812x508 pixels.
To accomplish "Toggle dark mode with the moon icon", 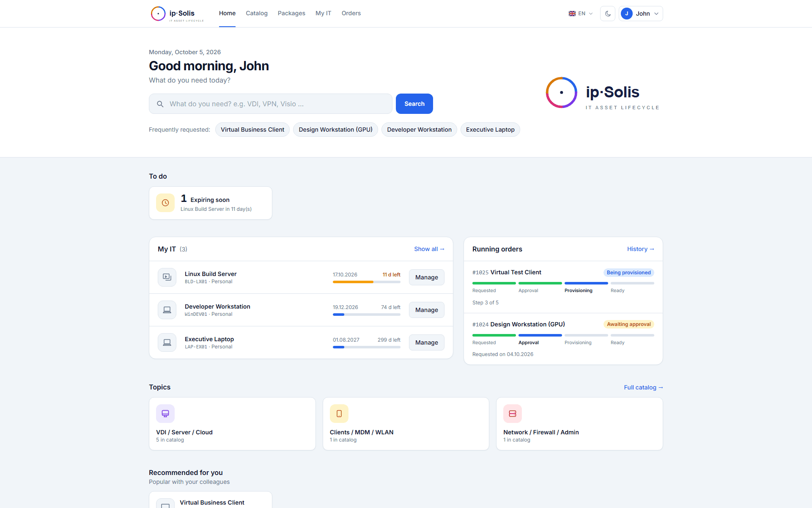I will point(608,14).
